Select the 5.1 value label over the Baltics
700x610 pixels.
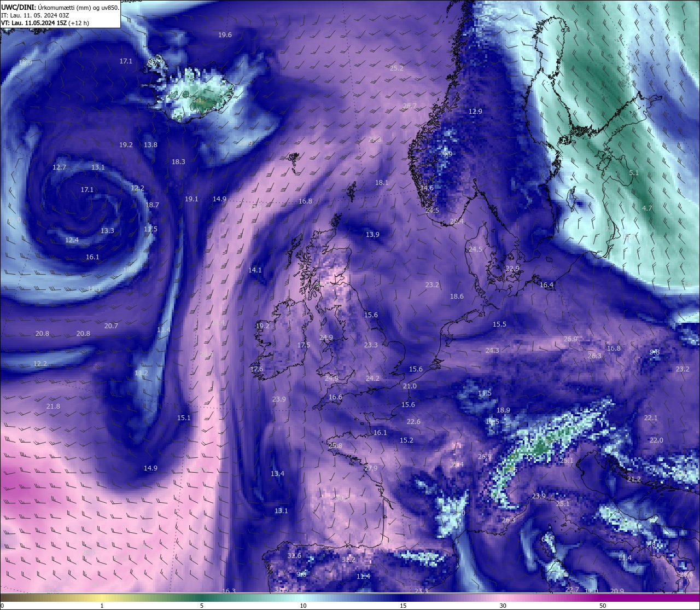coord(634,173)
